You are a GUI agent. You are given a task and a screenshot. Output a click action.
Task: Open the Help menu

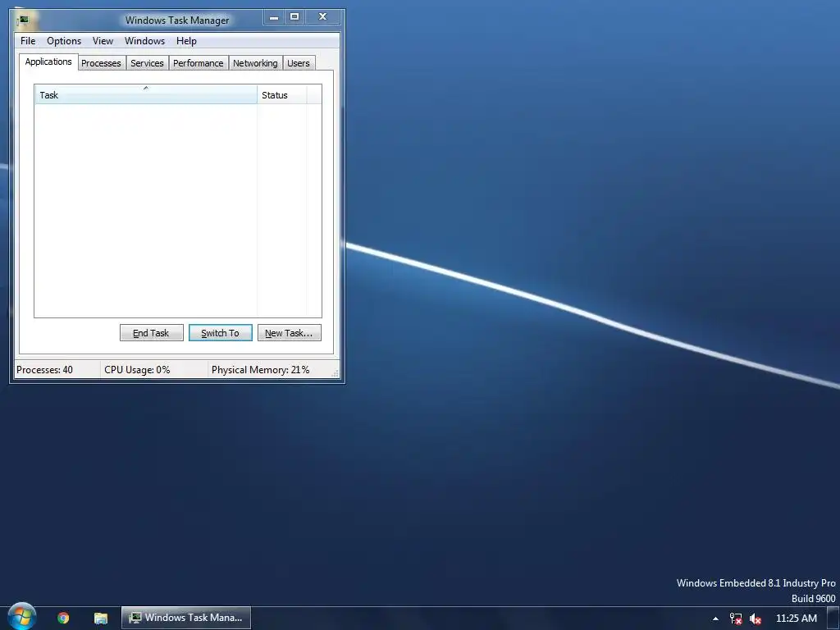tap(186, 41)
